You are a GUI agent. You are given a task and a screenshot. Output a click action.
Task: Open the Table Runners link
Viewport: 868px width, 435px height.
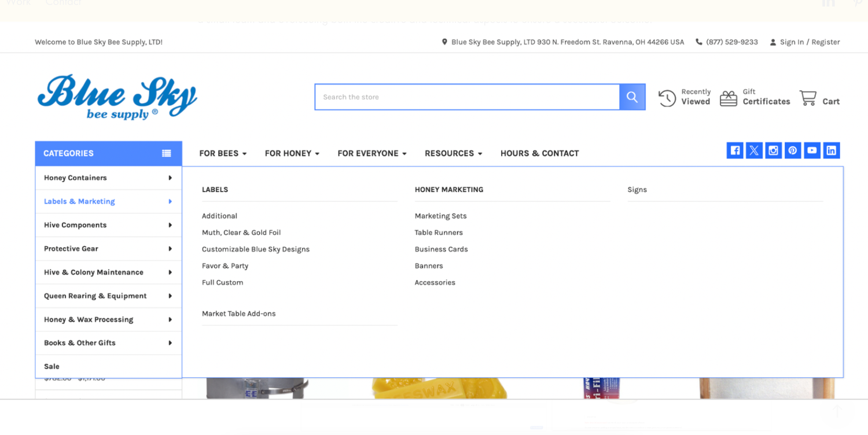(x=439, y=233)
